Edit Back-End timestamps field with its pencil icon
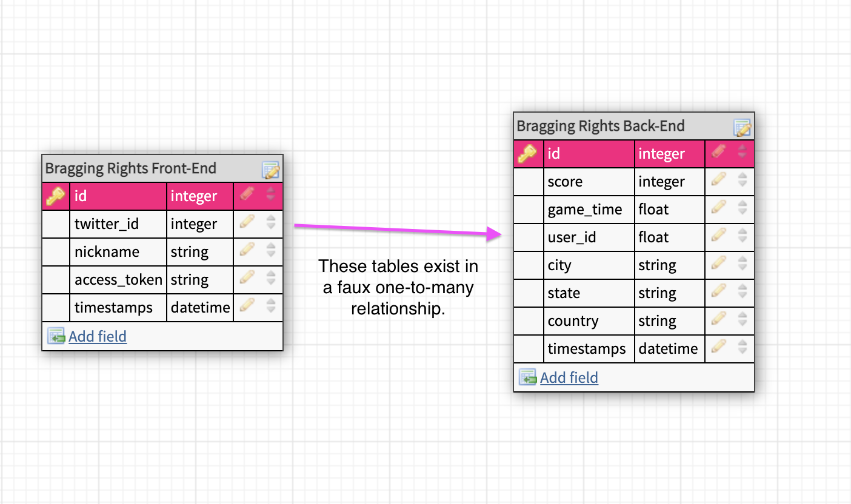 pyautogui.click(x=718, y=346)
